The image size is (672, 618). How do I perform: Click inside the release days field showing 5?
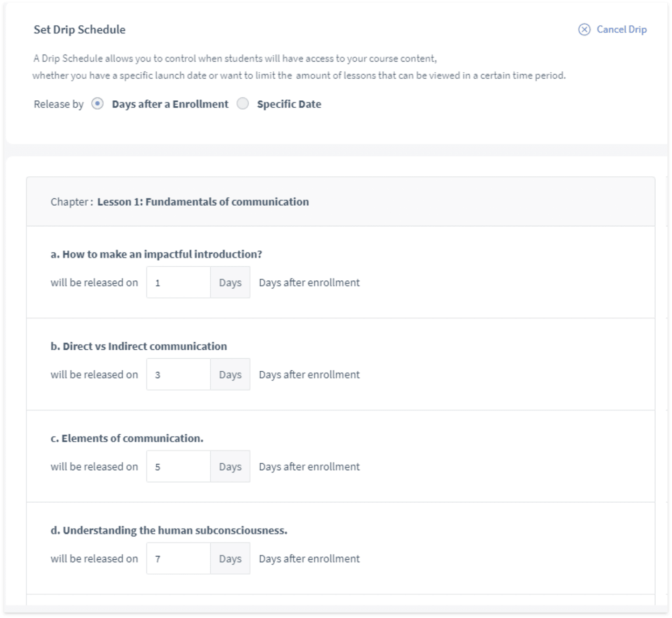[178, 466]
